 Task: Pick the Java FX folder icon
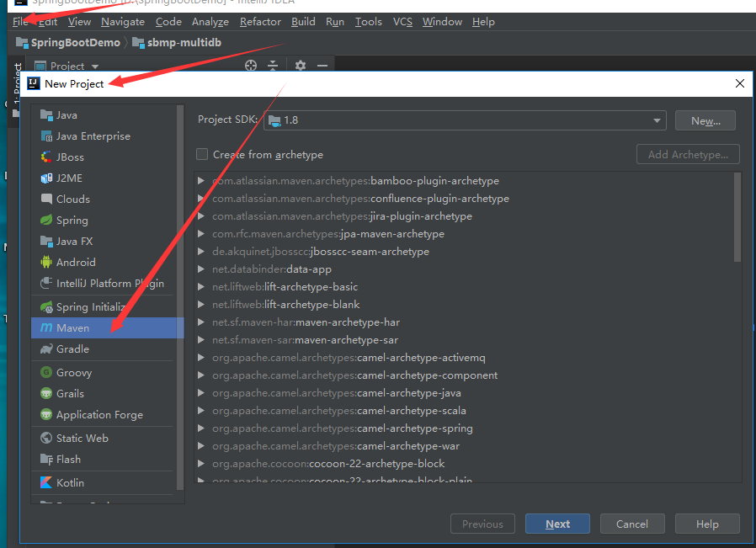(x=46, y=242)
